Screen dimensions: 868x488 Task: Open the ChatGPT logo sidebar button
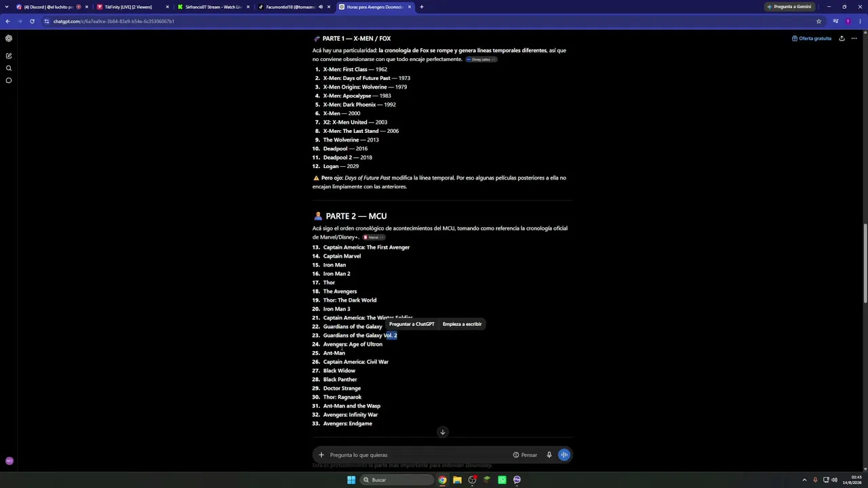coord(9,39)
